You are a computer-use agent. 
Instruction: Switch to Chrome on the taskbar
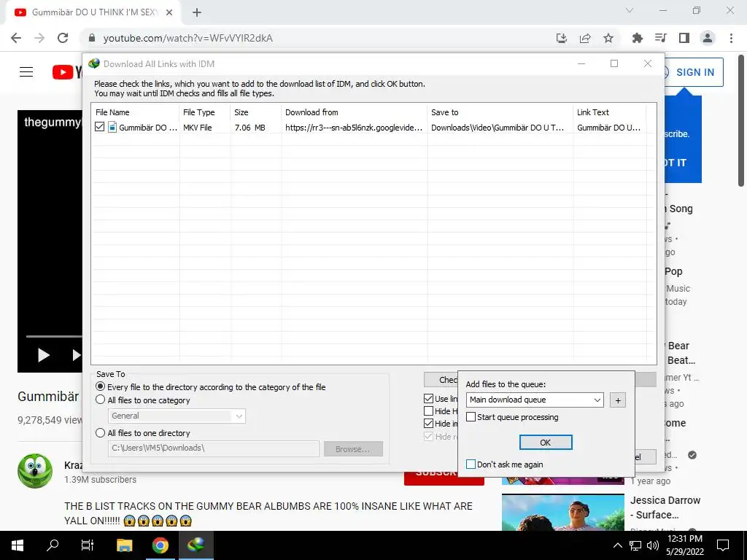point(160,545)
